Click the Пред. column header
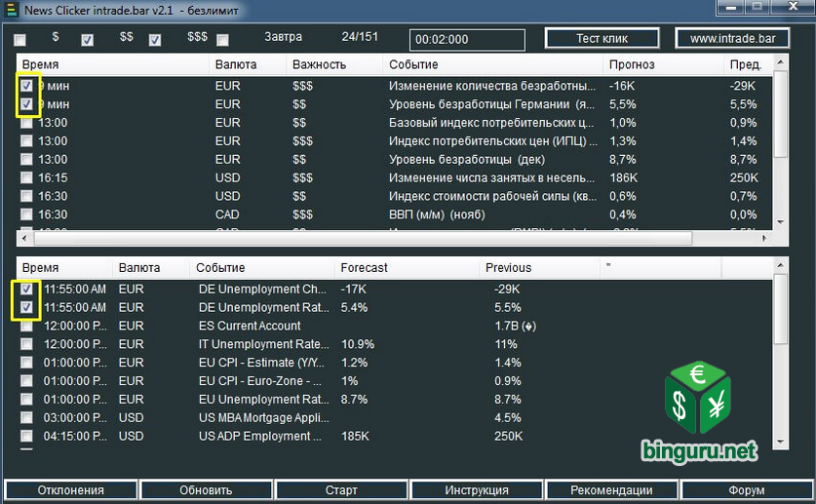Screen dimensions: 816x504 coord(748,64)
